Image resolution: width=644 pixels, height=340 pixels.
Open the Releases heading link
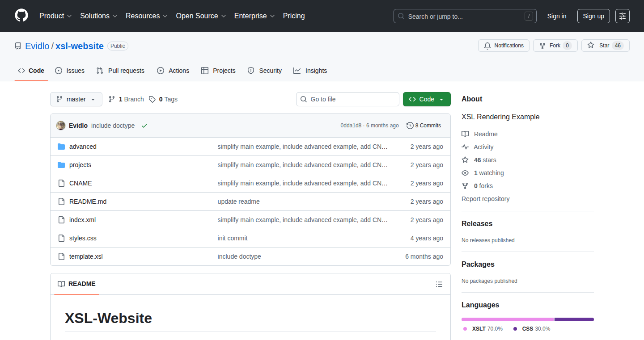(477, 223)
